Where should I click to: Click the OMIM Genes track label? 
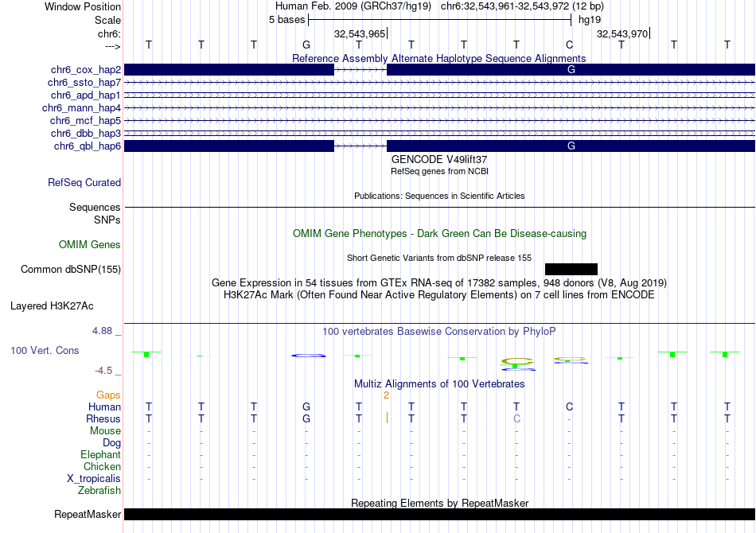90,245
